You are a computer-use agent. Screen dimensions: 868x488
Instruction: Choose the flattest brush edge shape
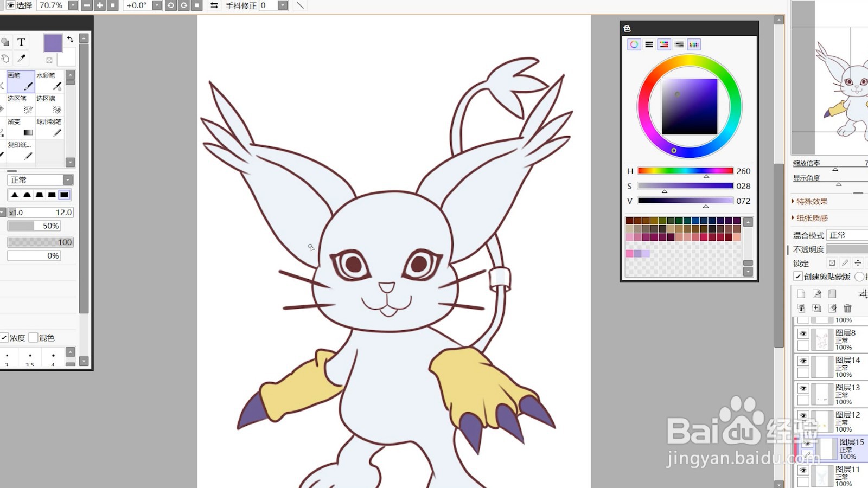click(65, 195)
